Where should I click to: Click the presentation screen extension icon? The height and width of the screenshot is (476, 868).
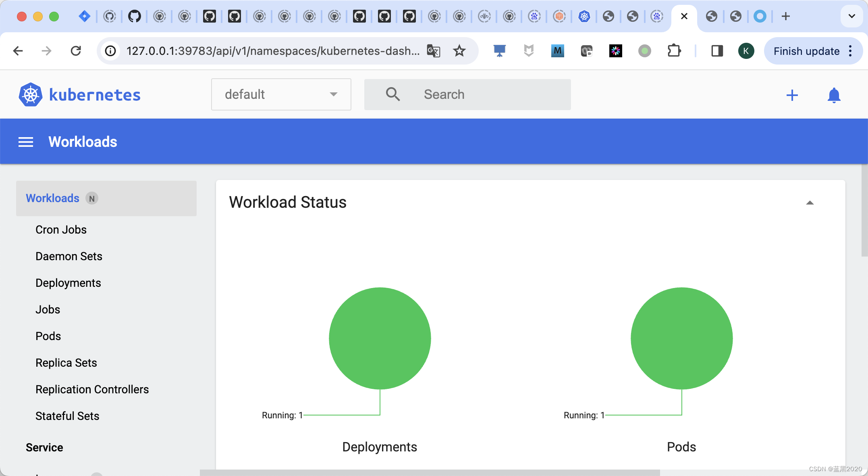pos(499,51)
